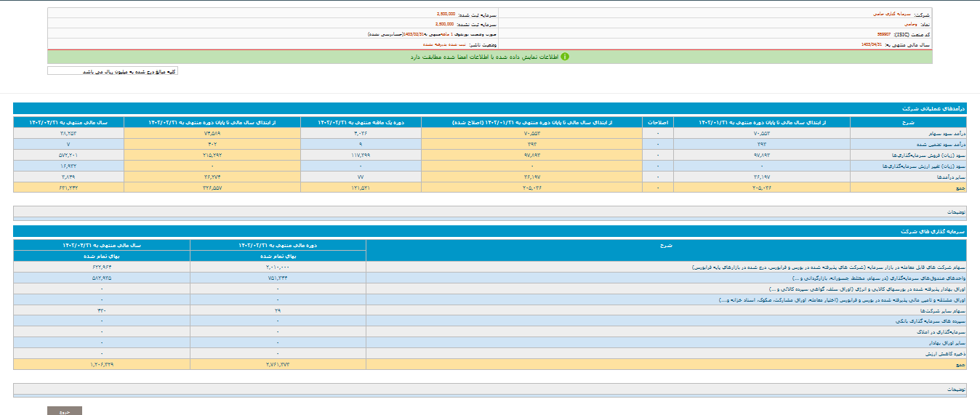Click the سرمایه‌گذاری در املاک row label

tap(945, 331)
